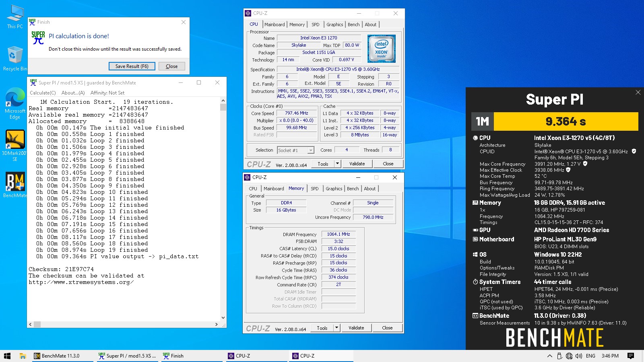644x362 pixels.
Task: Open File Explorer from taskbar
Action: [23, 356]
